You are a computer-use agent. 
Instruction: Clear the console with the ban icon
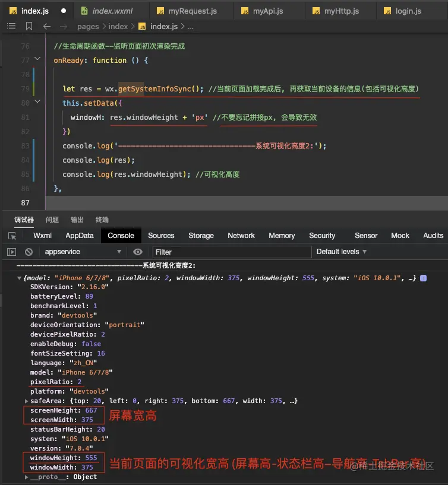point(29,252)
